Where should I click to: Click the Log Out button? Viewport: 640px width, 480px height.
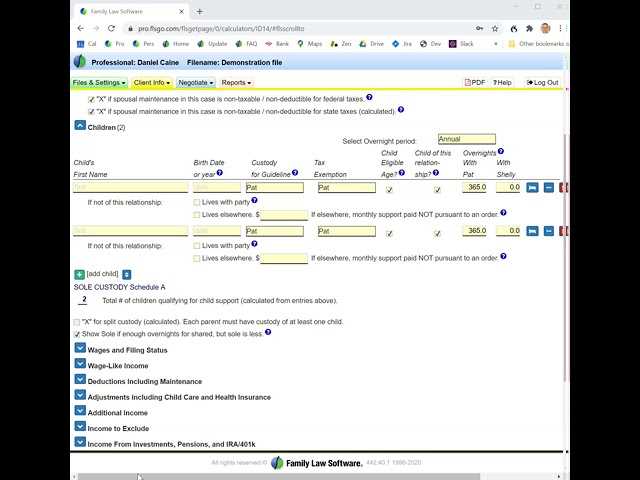[x=542, y=82]
